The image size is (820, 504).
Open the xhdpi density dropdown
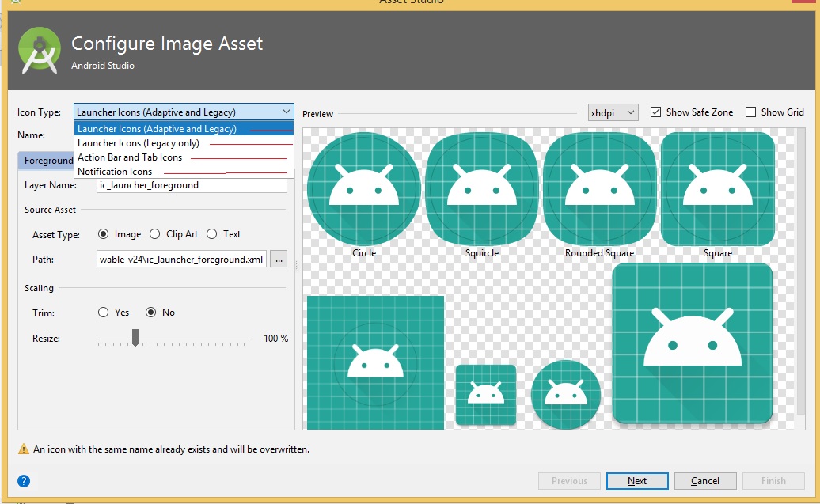click(x=613, y=112)
